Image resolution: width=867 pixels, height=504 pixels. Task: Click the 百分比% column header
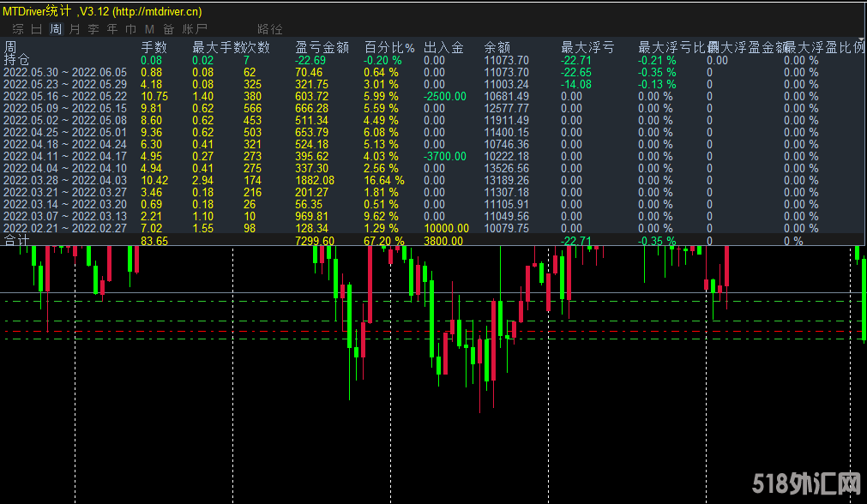click(x=389, y=47)
